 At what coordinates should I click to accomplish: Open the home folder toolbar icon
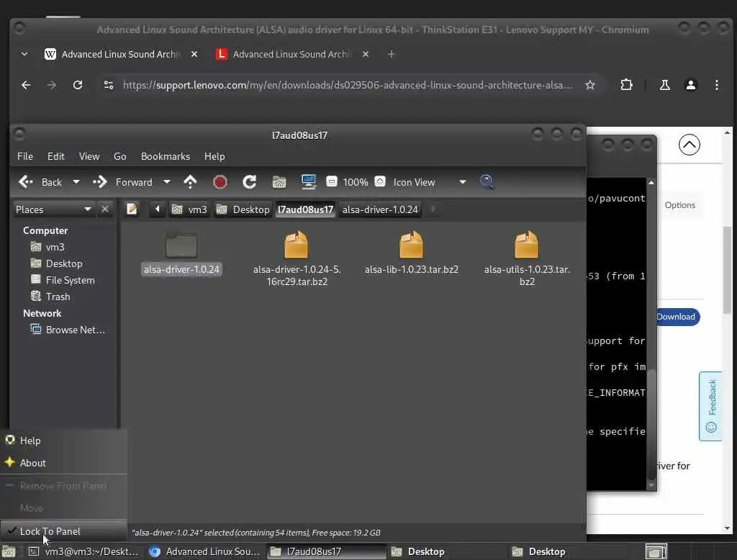tap(279, 182)
